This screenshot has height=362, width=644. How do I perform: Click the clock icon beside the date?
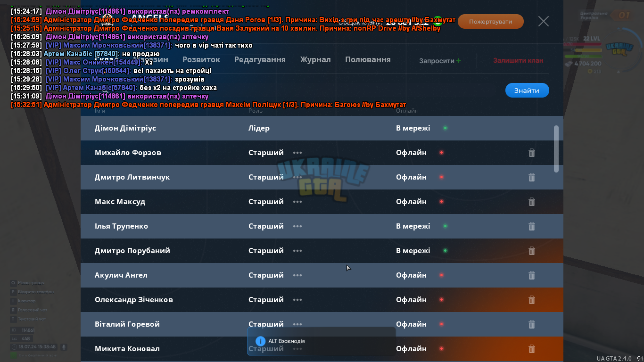click(x=14, y=347)
